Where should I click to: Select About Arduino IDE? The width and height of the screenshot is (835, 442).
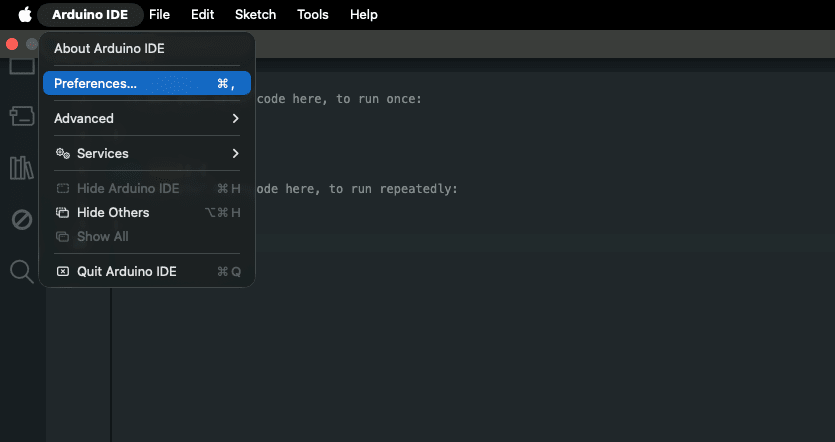point(147,48)
